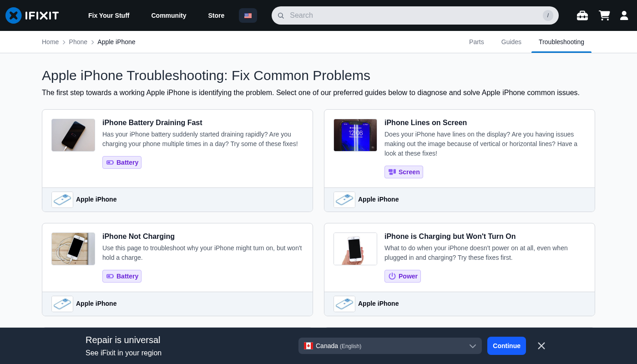Open the Fix Your Stuff menu
This screenshot has width=637, height=364.
click(109, 15)
